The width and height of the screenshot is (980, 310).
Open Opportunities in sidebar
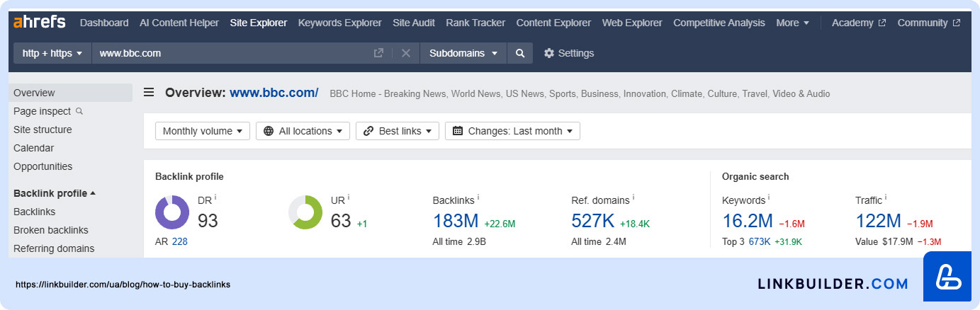point(43,166)
